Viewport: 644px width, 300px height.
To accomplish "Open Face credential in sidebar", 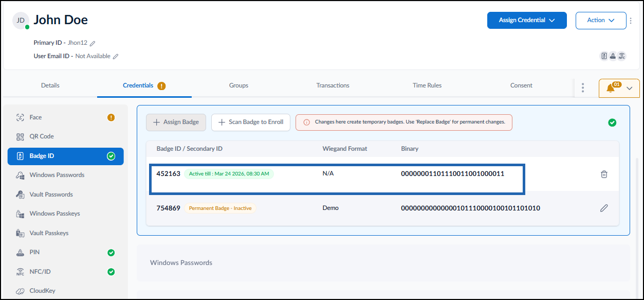I will [65, 117].
